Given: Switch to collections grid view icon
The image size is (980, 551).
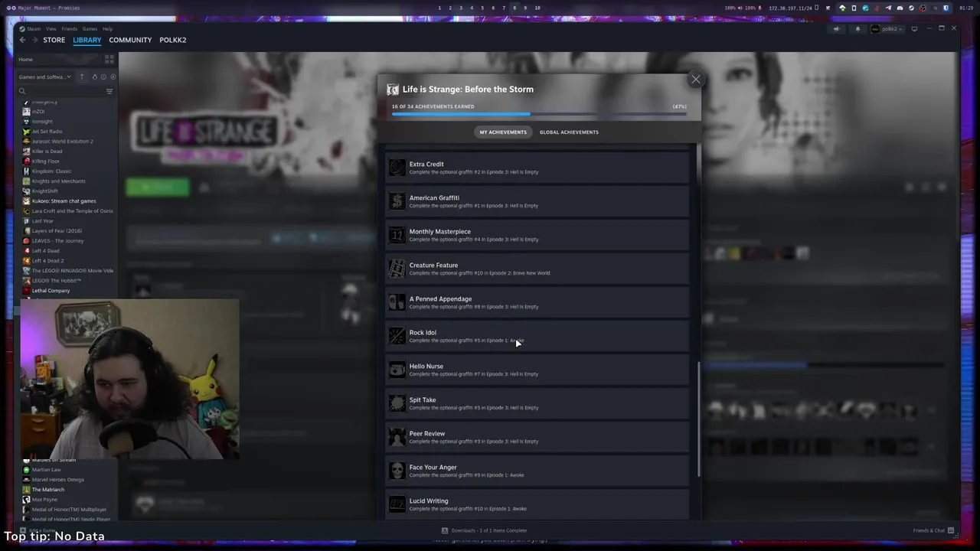Looking at the screenshot, I should point(109,59).
